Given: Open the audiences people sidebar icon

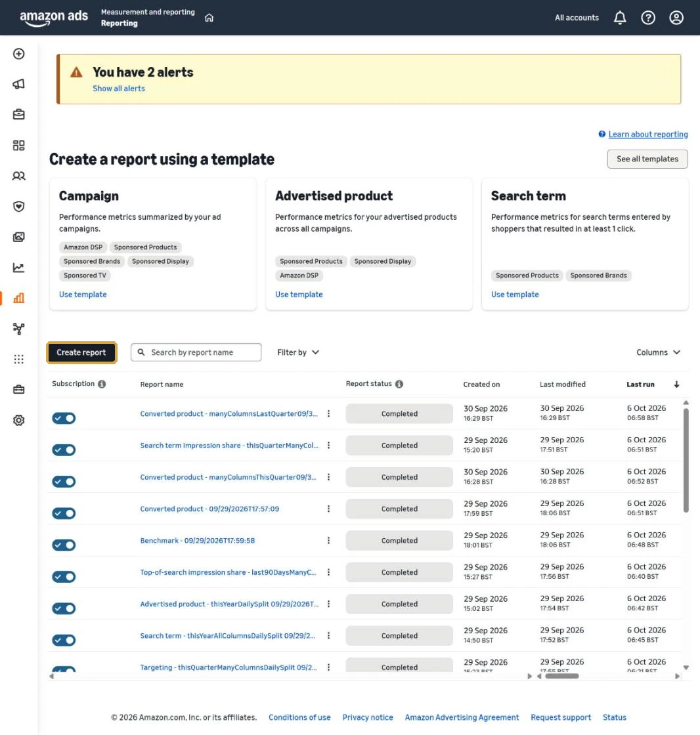Looking at the screenshot, I should (x=19, y=176).
